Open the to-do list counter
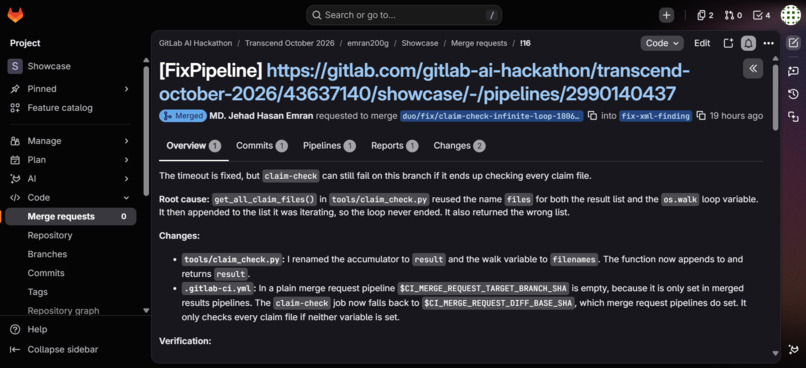 pyautogui.click(x=762, y=15)
